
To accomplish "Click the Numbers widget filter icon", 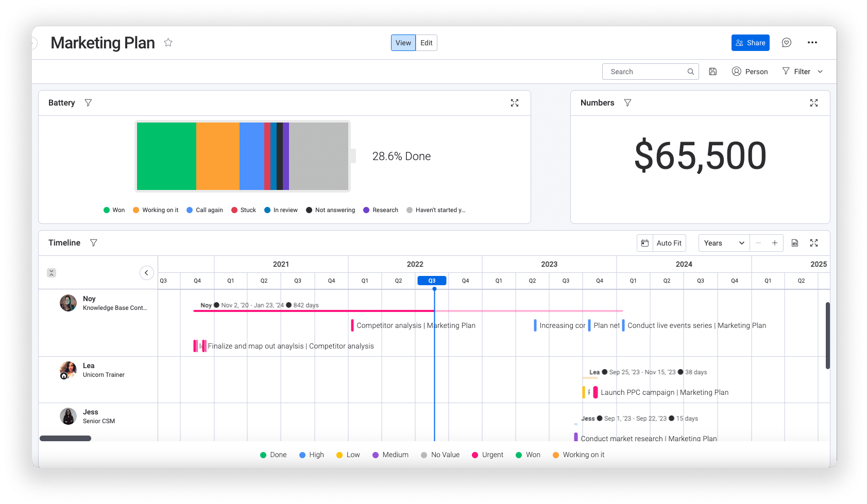I will point(627,103).
